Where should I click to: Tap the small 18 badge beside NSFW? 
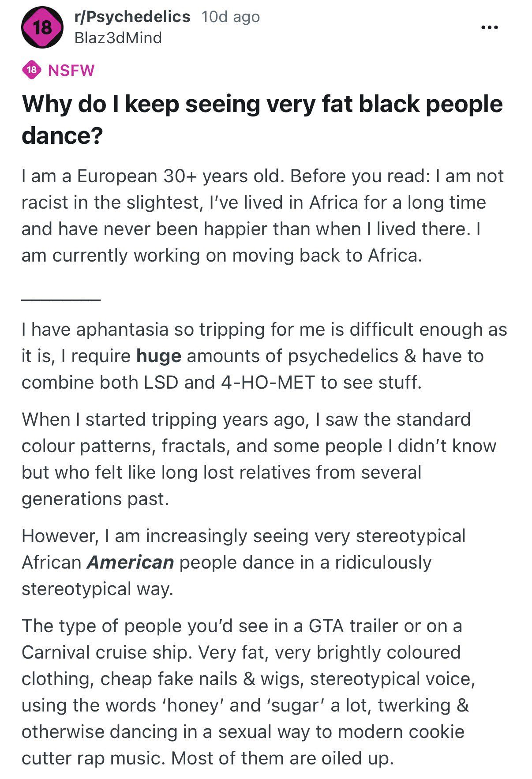[32, 70]
